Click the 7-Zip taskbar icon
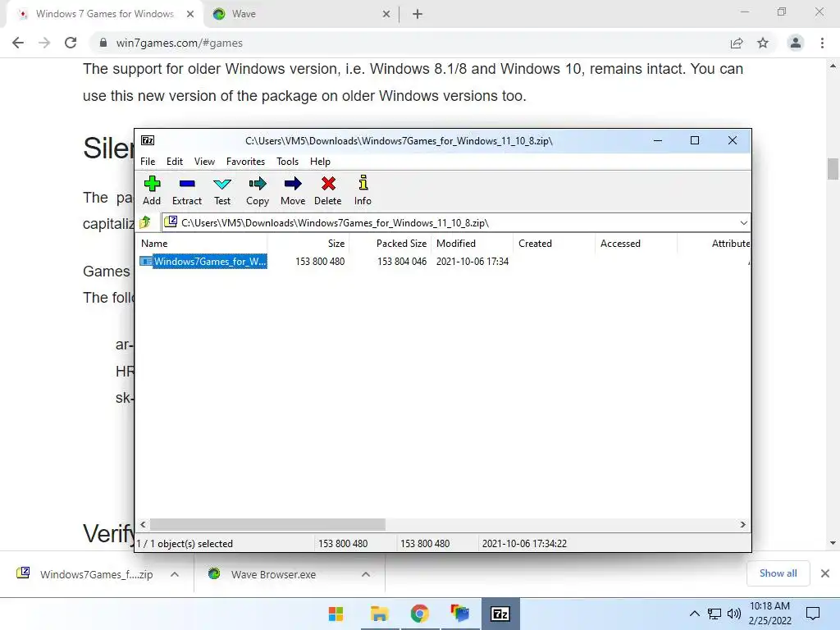The height and width of the screenshot is (630, 840). (x=500, y=614)
